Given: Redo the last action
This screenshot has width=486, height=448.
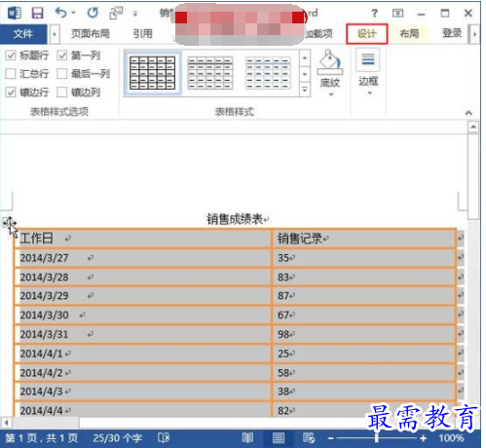Looking at the screenshot, I should [93, 13].
